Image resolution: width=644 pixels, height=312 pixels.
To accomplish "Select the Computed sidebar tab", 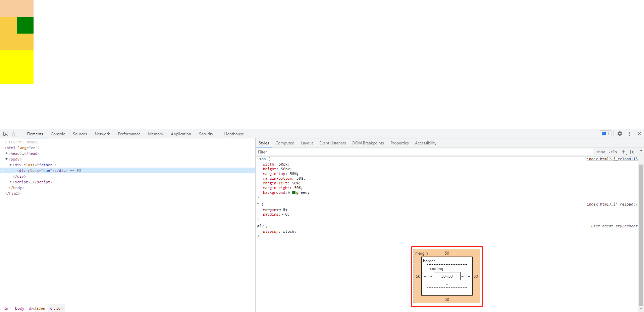I will [285, 143].
